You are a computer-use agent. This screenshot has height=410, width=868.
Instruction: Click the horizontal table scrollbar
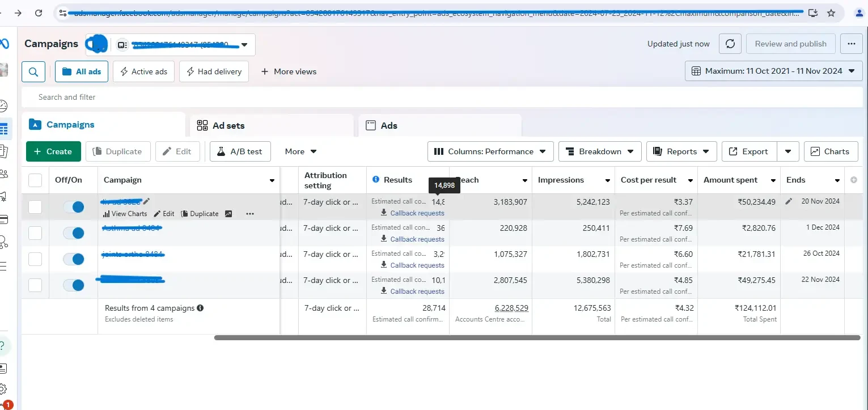tap(536, 338)
